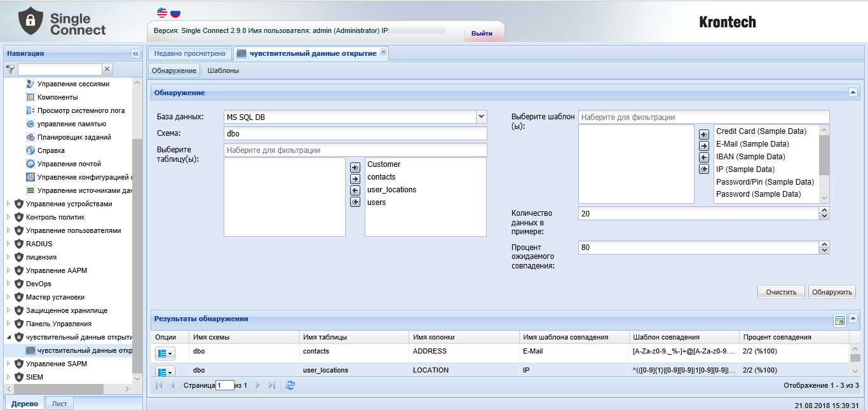Switch navigation to Дерево view

24,404
